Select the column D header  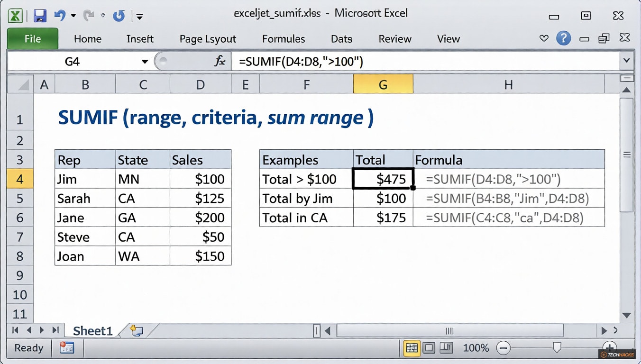[200, 84]
